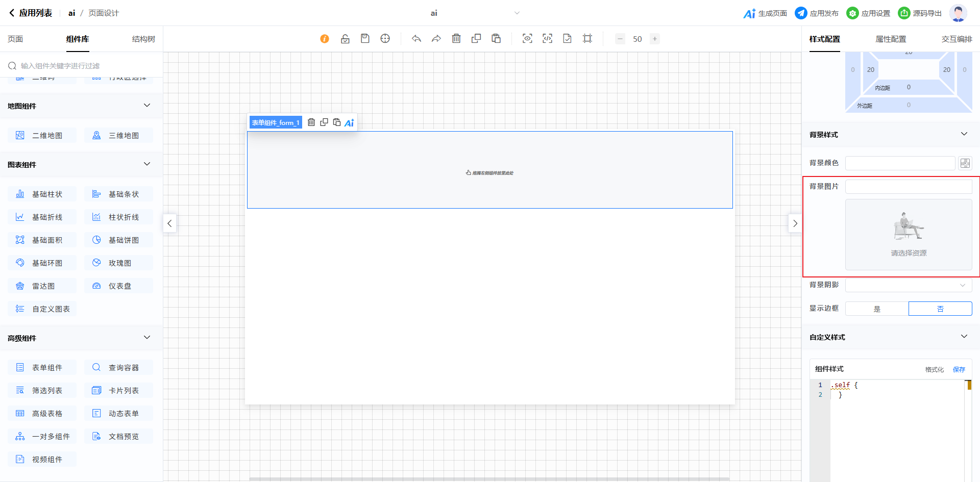
Task: Click the trash icon in the top toolbar
Action: (x=456, y=39)
